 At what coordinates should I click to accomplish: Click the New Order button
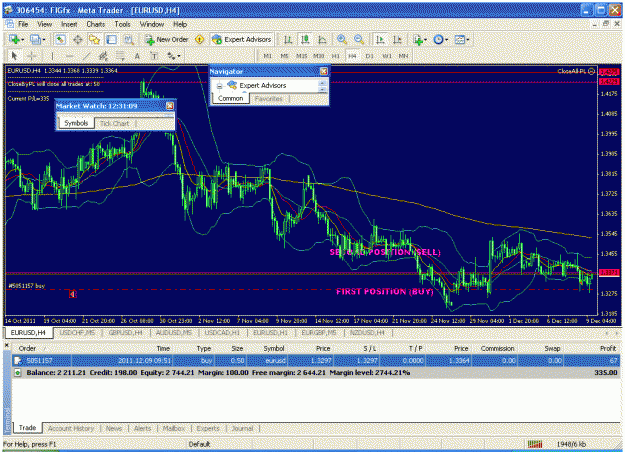click(167, 39)
